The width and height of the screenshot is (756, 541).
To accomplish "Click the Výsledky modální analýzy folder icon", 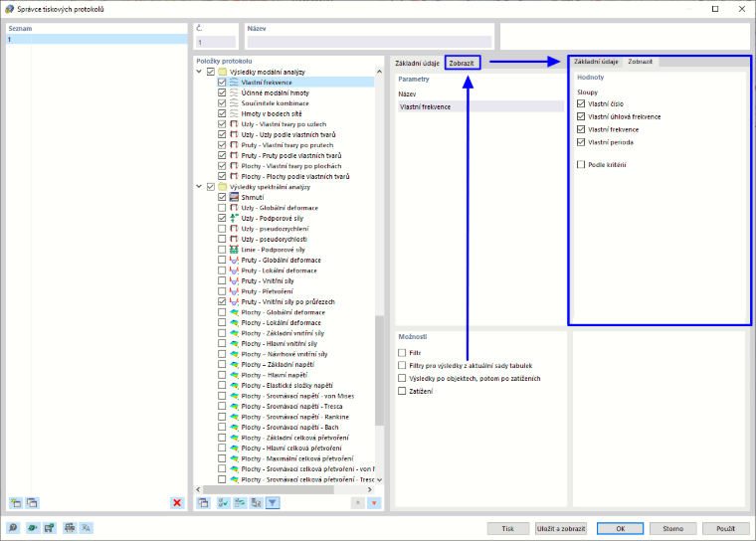I will pyautogui.click(x=222, y=72).
